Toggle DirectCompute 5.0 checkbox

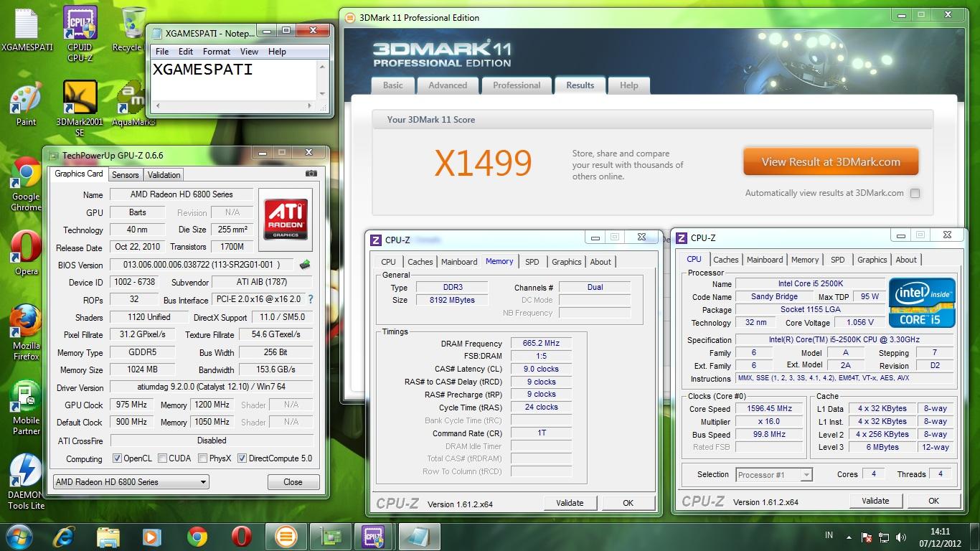click(x=242, y=458)
